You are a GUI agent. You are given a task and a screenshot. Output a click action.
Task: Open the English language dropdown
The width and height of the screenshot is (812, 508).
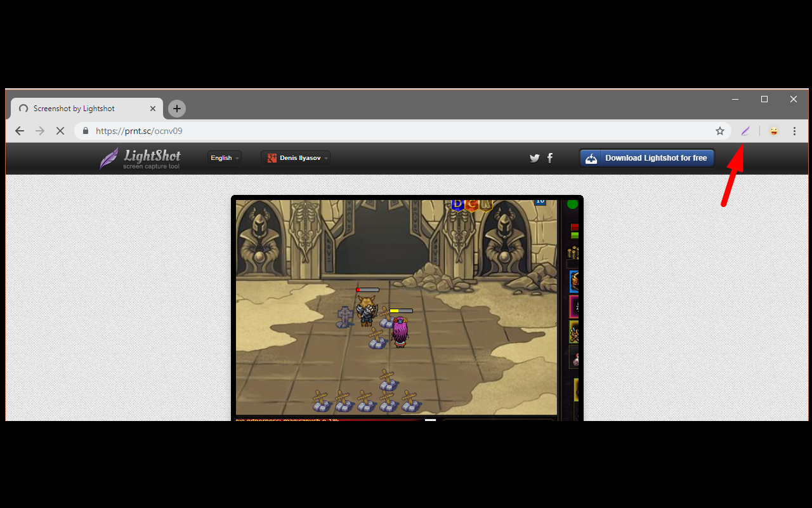point(224,157)
